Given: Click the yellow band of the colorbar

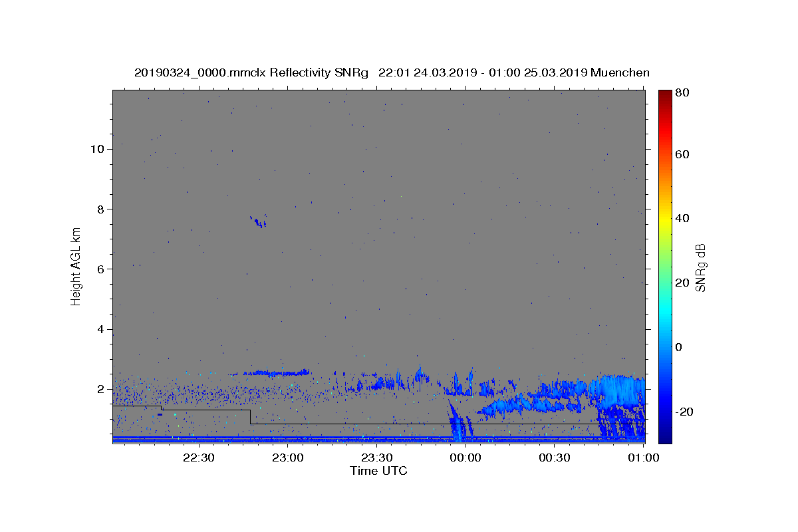Looking at the screenshot, I should (x=665, y=218).
